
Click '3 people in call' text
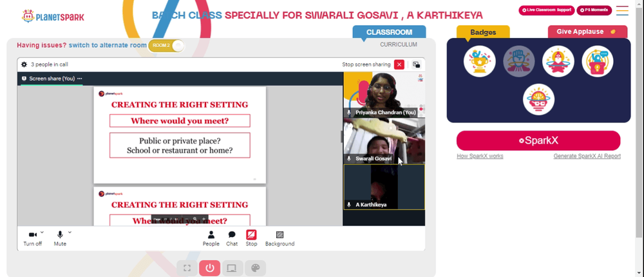(50, 64)
